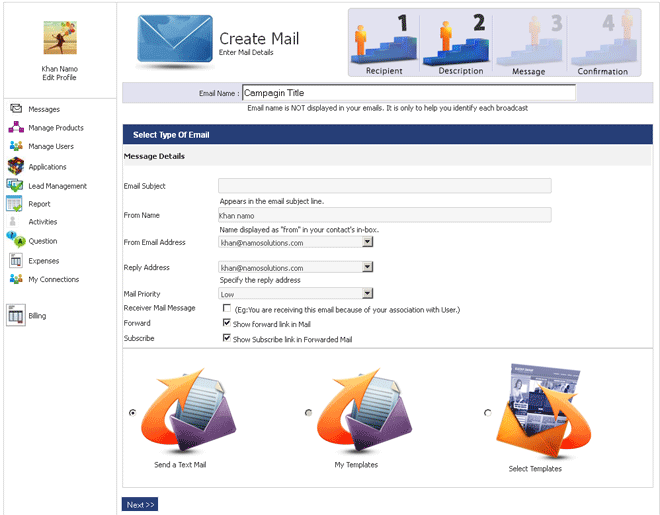The height and width of the screenshot is (515, 660).
Task: Click the My Connections people icon
Action: tap(16, 279)
